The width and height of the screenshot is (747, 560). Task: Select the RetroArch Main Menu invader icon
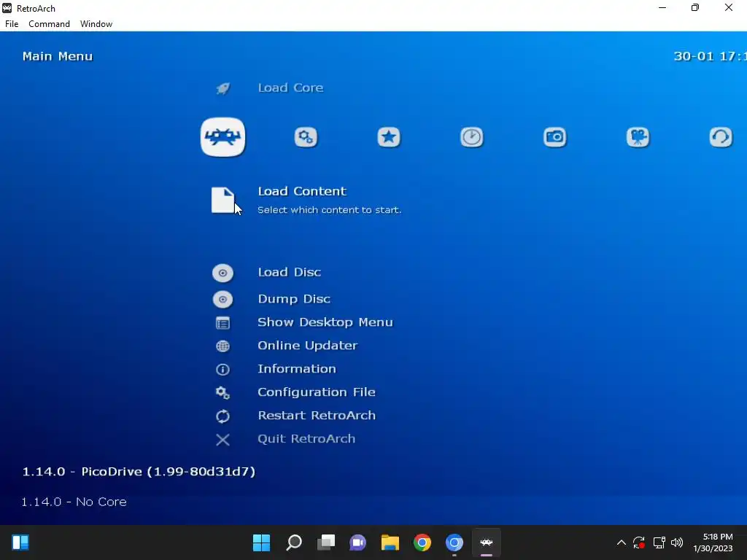point(223,137)
